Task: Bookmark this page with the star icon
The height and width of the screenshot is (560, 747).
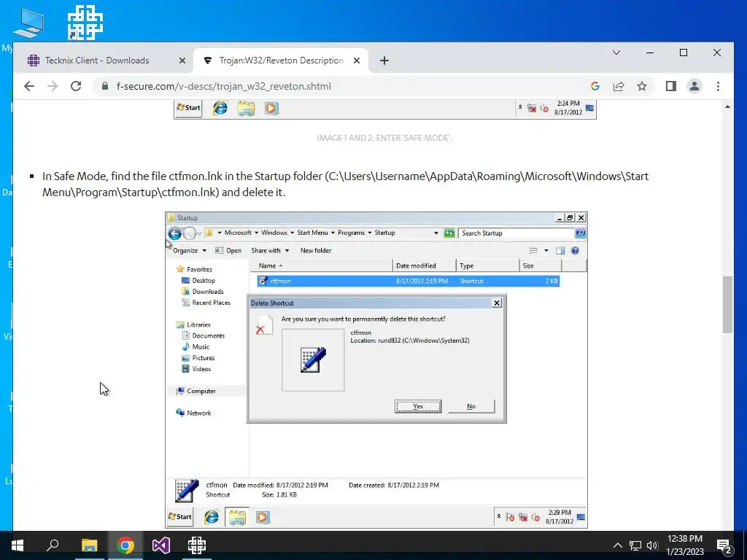Action: pos(642,86)
